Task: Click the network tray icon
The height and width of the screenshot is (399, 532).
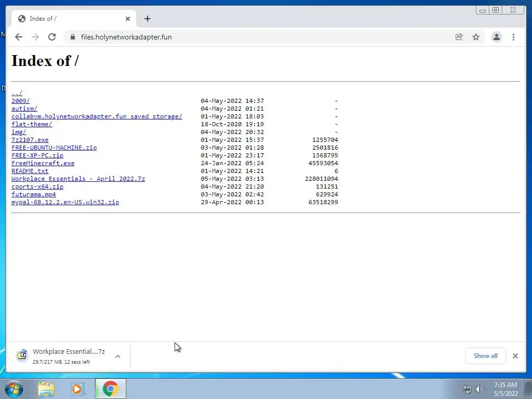Action: (x=467, y=389)
